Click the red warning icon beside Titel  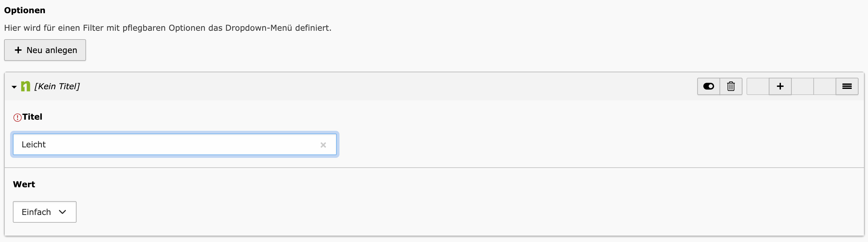click(17, 117)
